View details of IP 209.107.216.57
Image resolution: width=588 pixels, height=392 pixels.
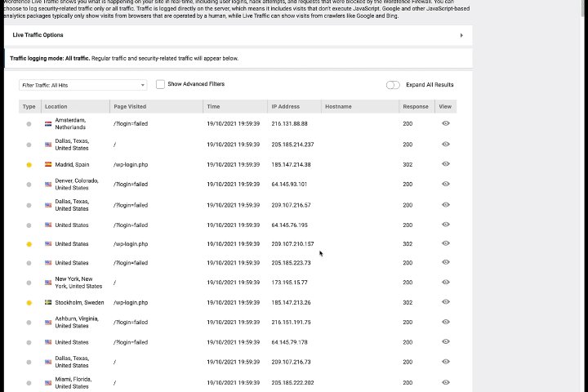point(446,205)
